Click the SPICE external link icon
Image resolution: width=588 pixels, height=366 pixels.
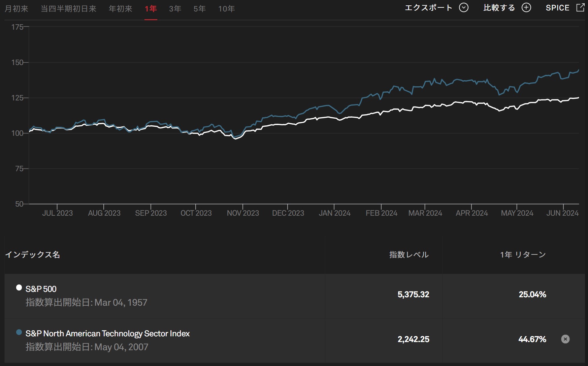click(x=580, y=7)
